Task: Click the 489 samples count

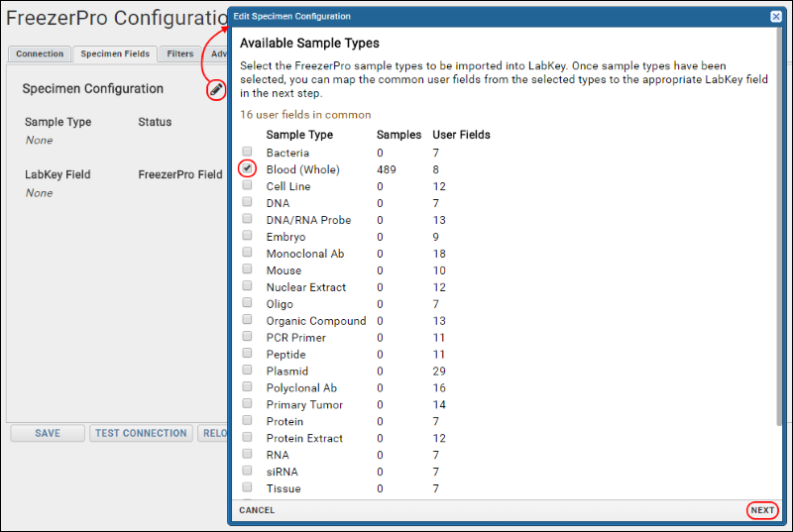Action: pyautogui.click(x=387, y=169)
